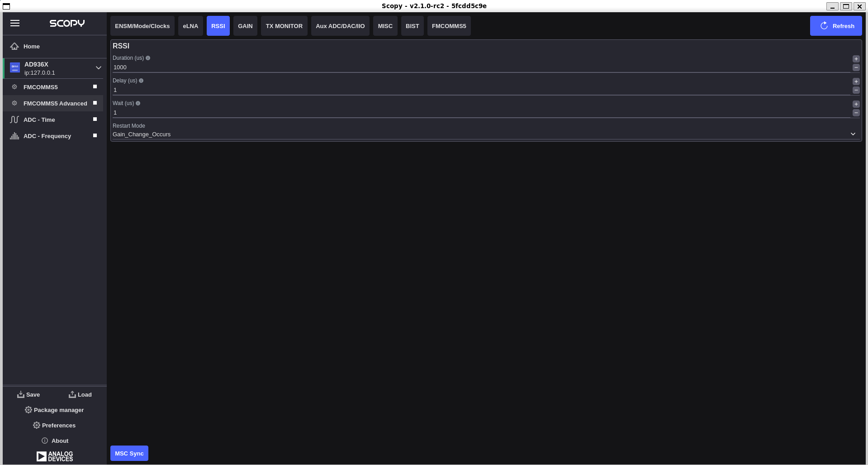Switch to the ENSM/Mode/Clocks tab
This screenshot has width=868, height=465.
[142, 26]
